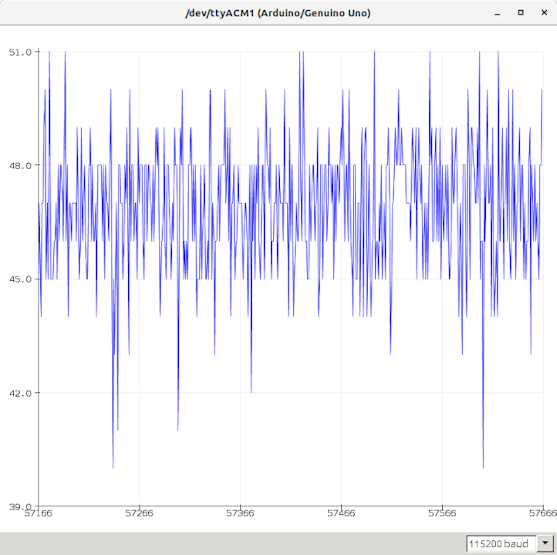Click the 45.0 y-axis label

20,279
